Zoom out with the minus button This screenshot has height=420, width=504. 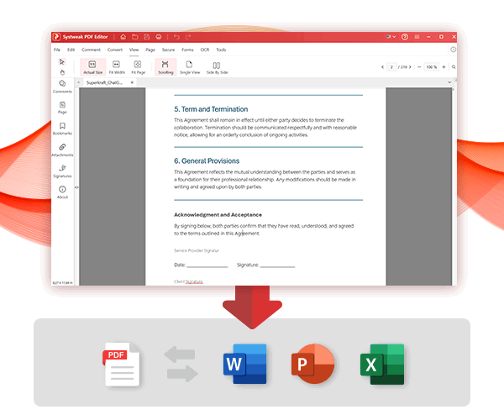419,67
